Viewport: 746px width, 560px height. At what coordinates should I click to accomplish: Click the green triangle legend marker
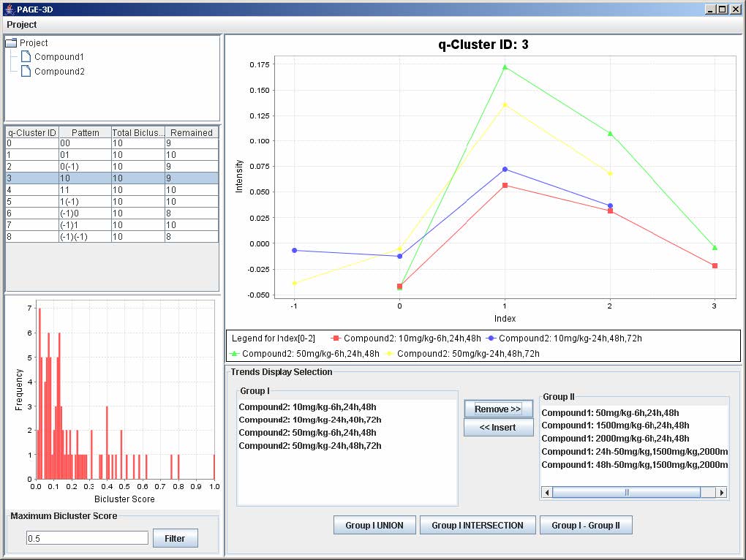pyautogui.click(x=235, y=354)
